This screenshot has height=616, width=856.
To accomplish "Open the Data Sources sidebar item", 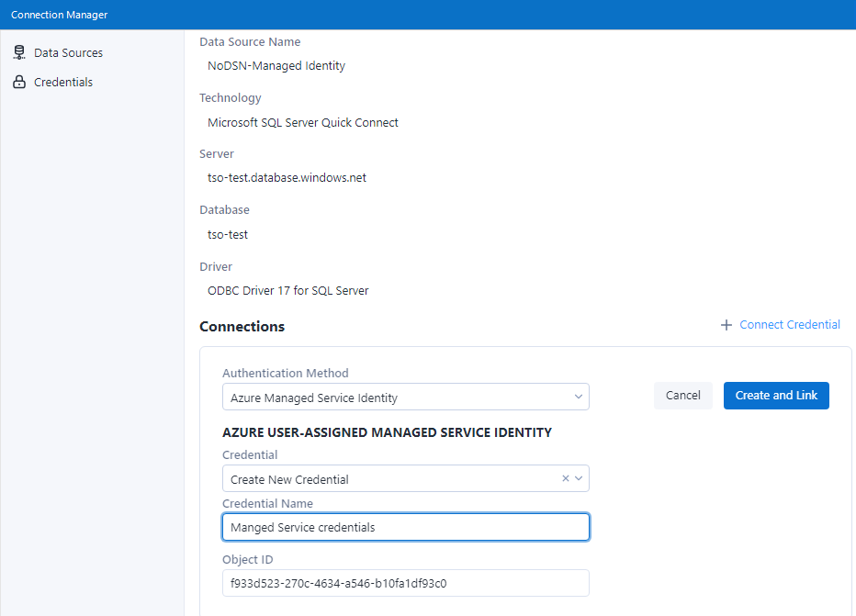I will 68,53.
